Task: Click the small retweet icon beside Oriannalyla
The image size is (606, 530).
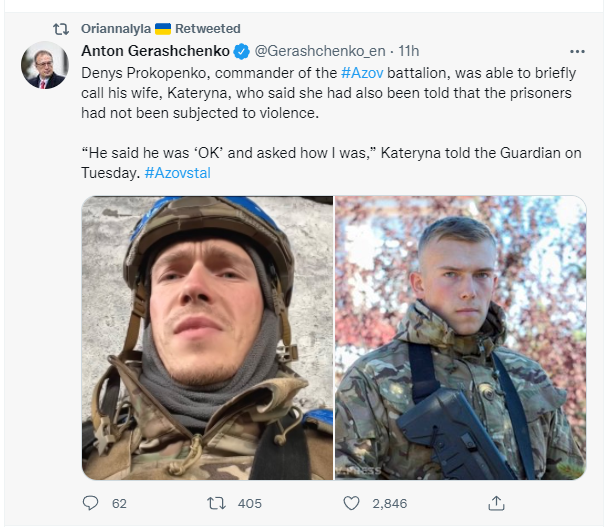Action: coord(60,29)
